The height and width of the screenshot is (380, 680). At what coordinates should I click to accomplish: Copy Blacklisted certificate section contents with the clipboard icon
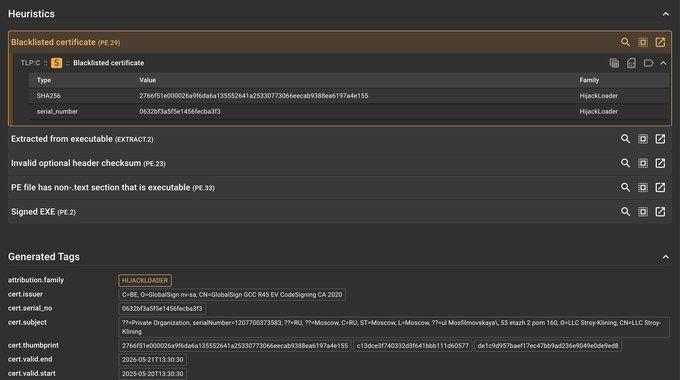point(614,63)
